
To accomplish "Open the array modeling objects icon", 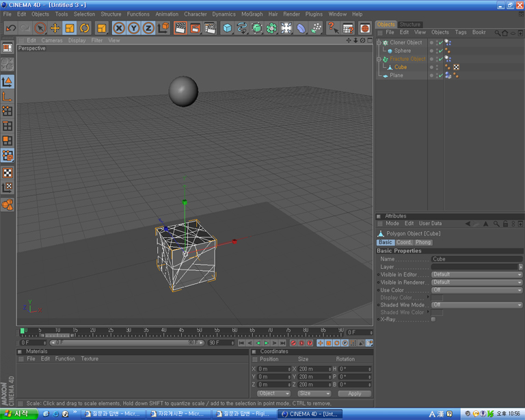I will click(x=271, y=28).
